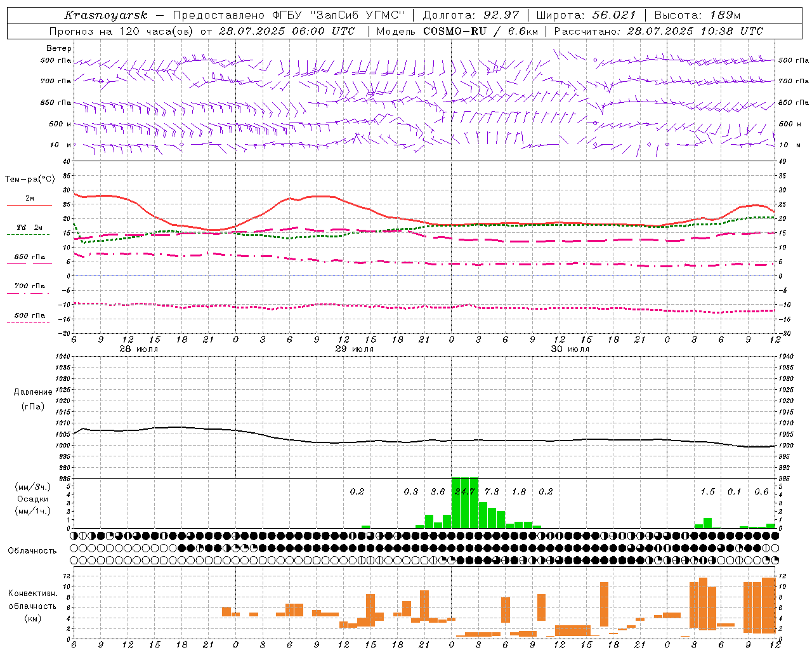Click the (км) unit under Конвективн. облачность
Image resolution: width=812 pixels, height=650 pixels.
click(33, 618)
